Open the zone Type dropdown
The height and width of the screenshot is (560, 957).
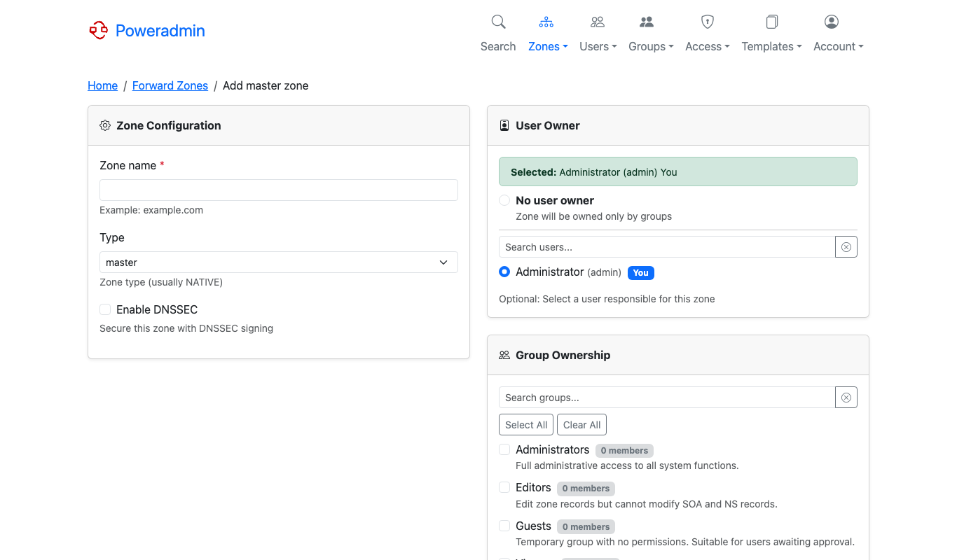279,262
